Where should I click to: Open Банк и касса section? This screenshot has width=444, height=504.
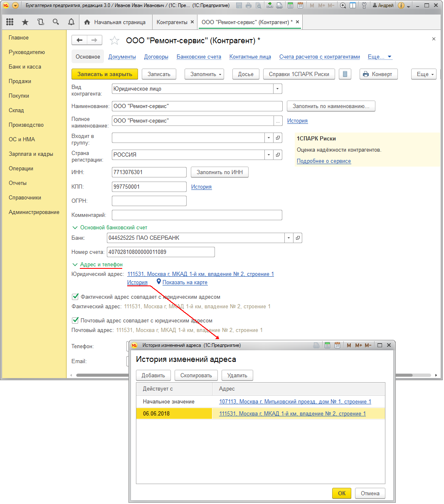point(25,66)
